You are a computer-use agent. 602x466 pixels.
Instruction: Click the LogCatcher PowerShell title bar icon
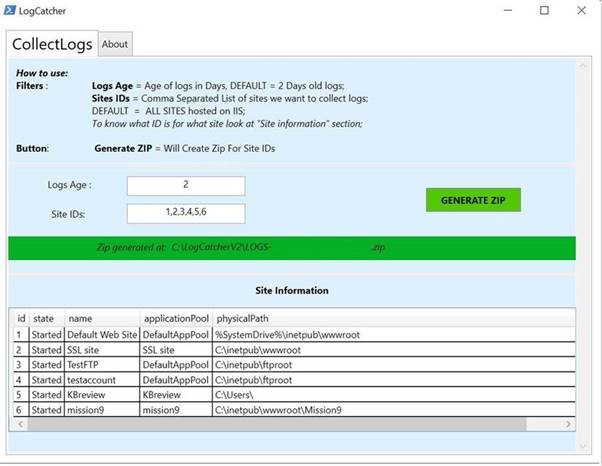point(10,10)
